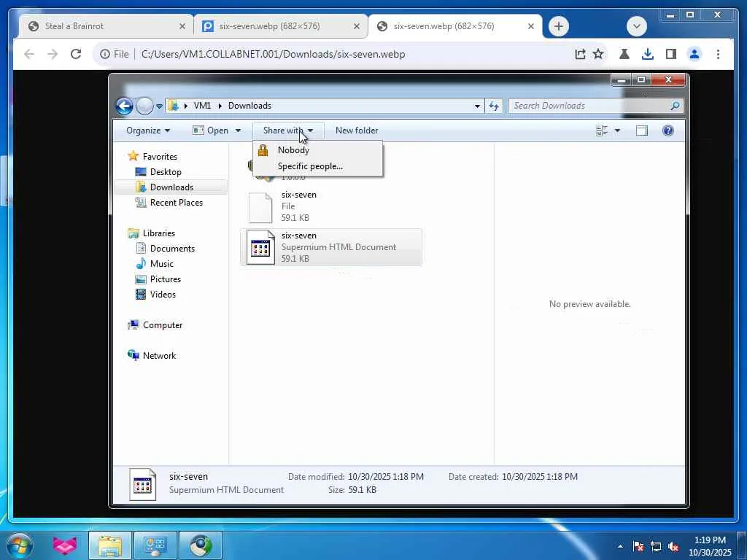Open the view options dropdown arrow
747x560 pixels.
[617, 131]
